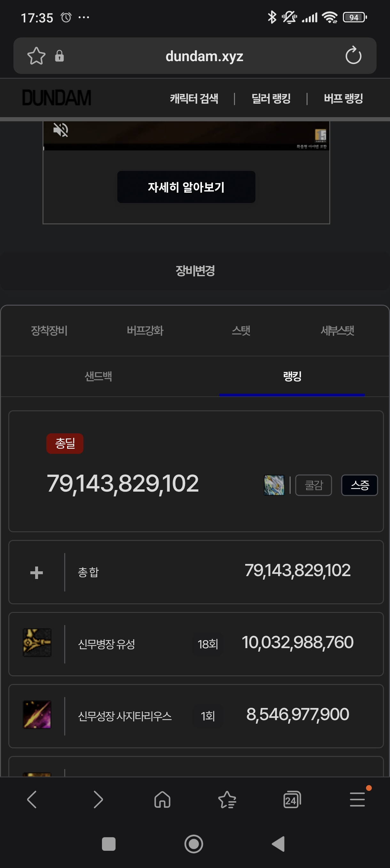Tap the Wi-Fi icon in status bar

pos(330,18)
